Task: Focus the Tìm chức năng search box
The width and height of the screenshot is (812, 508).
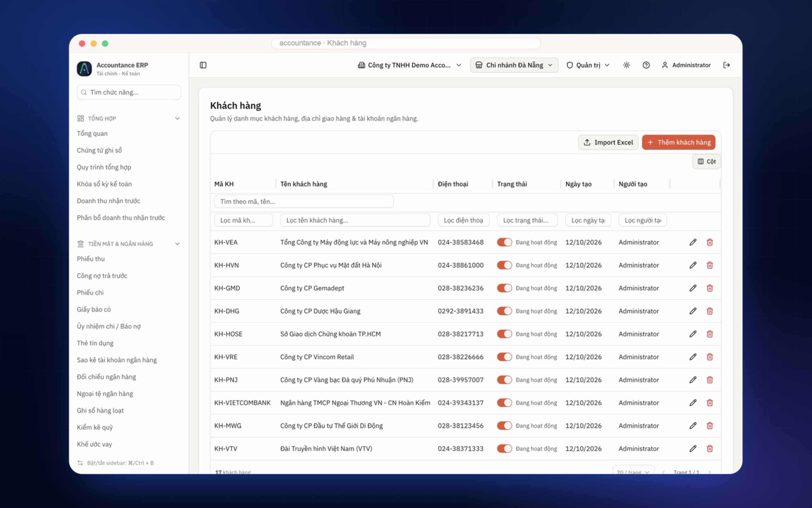Action: coord(129,92)
